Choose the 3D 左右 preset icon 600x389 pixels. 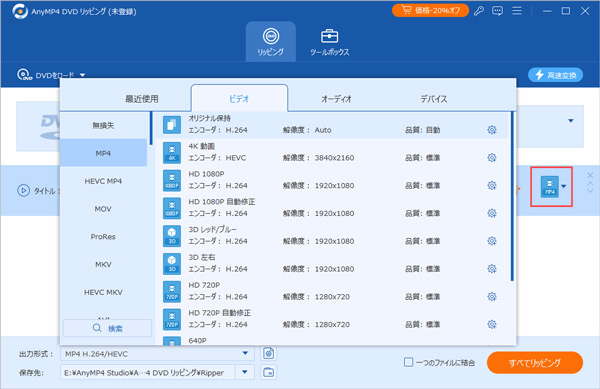pyautogui.click(x=172, y=264)
